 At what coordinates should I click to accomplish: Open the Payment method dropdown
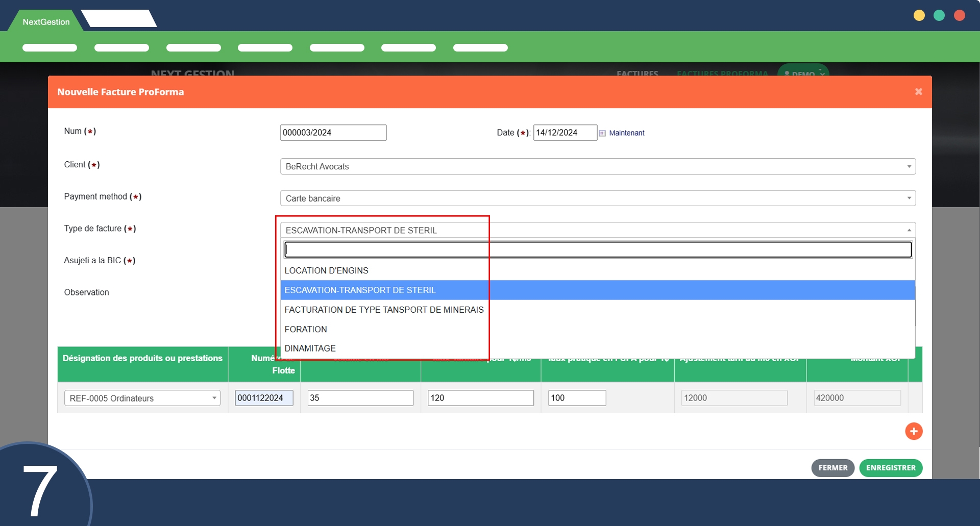click(x=597, y=198)
